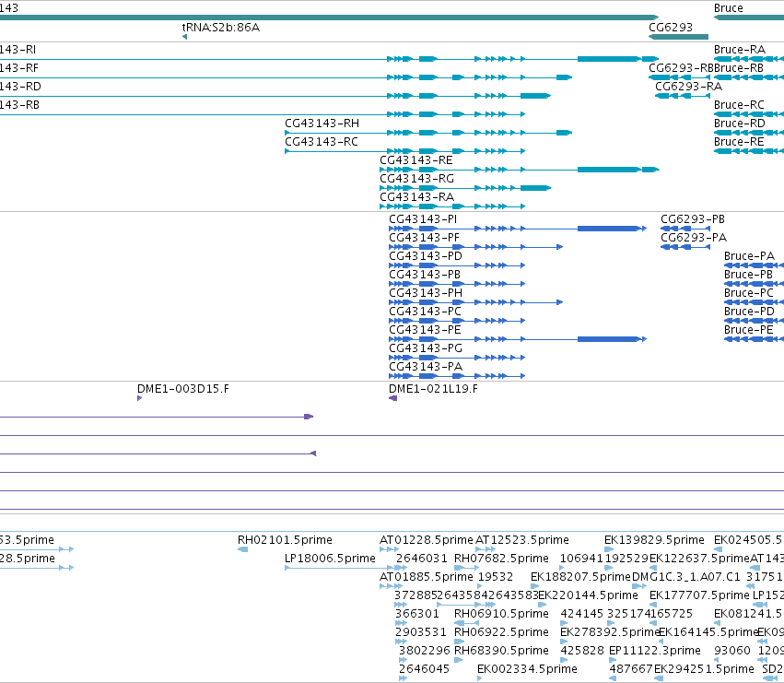Click the Bruce-PD protein label
Viewport: 784px width, 683px height.
pyautogui.click(x=749, y=312)
